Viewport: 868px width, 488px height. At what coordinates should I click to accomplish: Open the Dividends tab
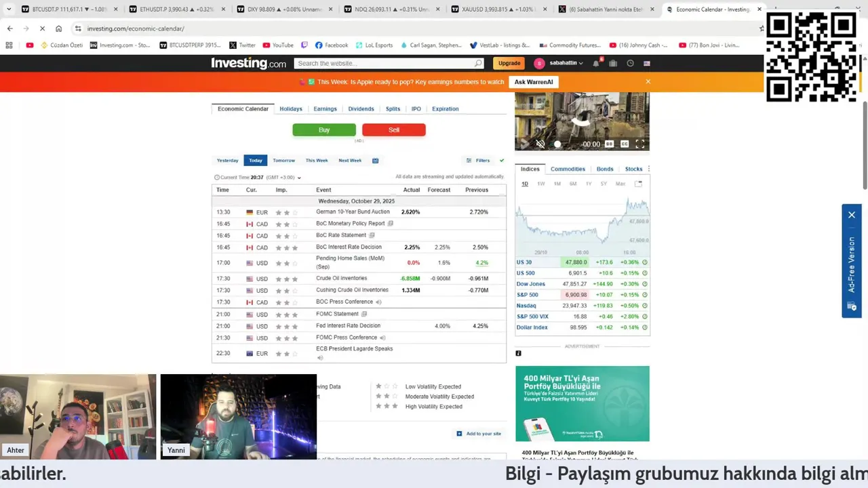point(361,108)
